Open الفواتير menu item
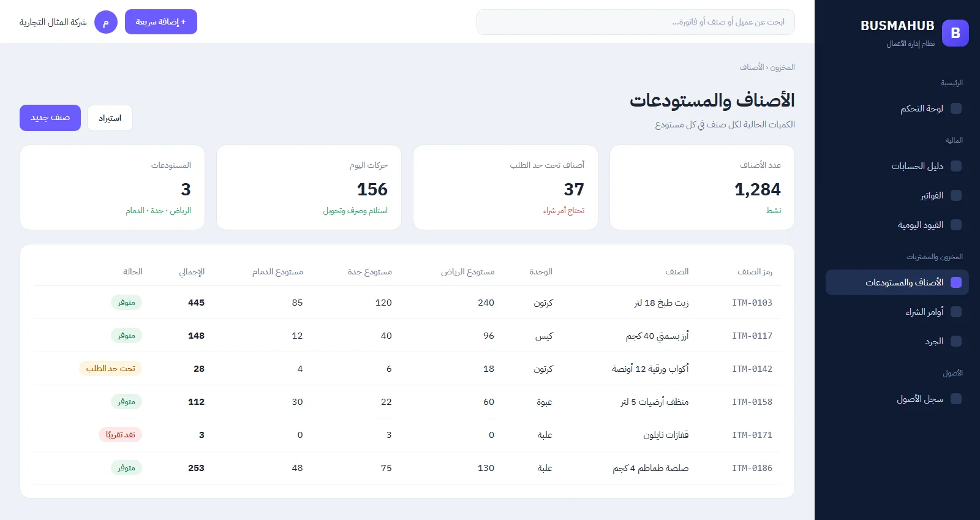Image resolution: width=980 pixels, height=520 pixels. (897, 195)
